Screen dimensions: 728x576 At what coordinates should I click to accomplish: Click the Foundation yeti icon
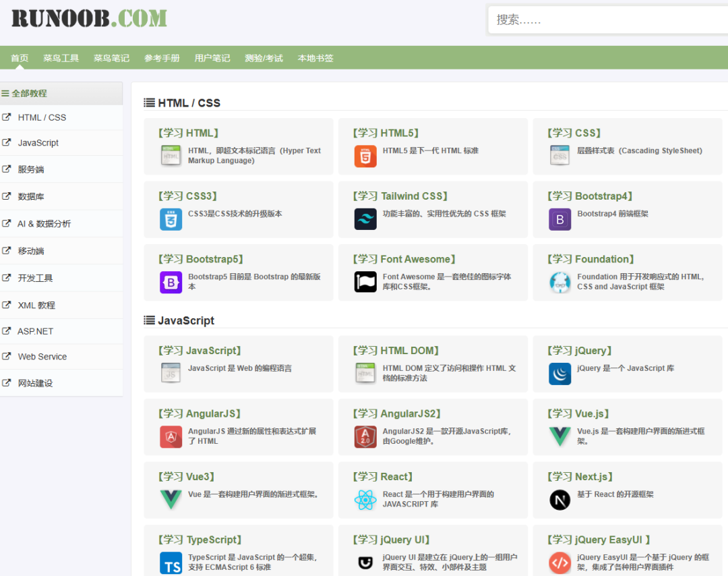[560, 282]
